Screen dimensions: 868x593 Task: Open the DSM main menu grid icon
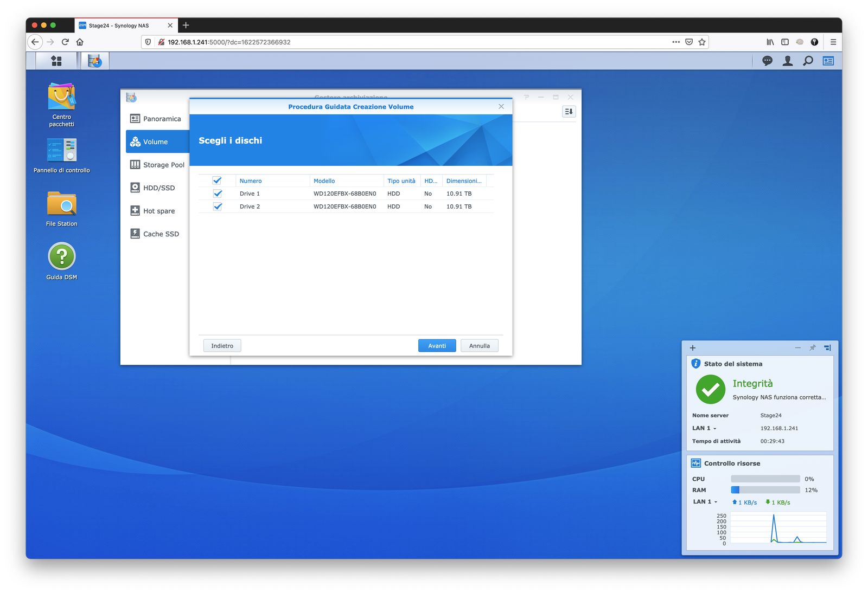click(x=56, y=61)
